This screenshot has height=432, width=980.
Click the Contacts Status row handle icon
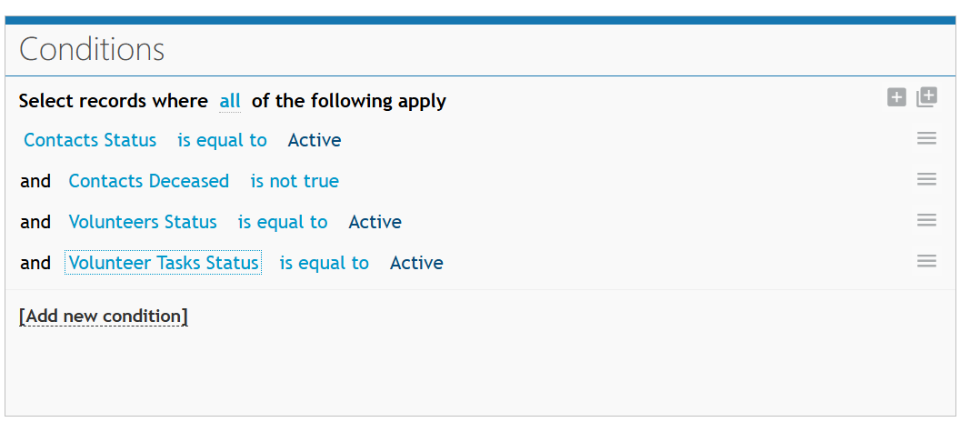tap(926, 138)
